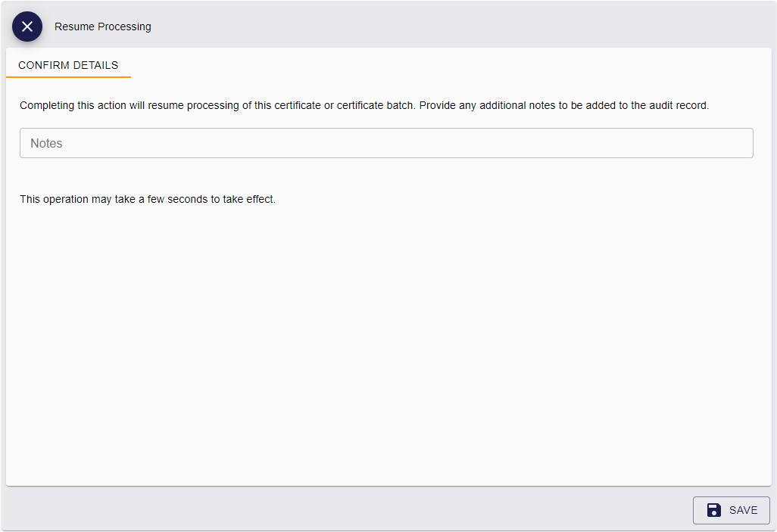Click the dark navy circular close button
The image size is (777, 532).
[x=27, y=26]
